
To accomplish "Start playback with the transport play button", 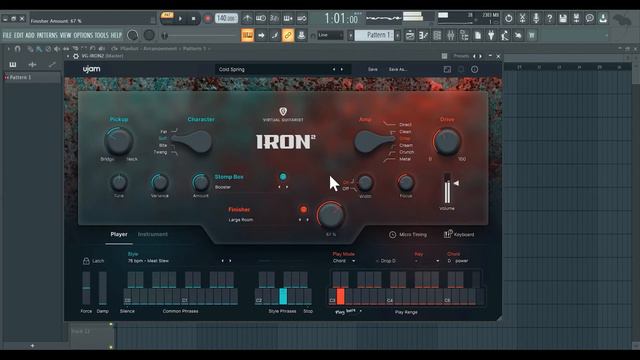I will [x=180, y=19].
